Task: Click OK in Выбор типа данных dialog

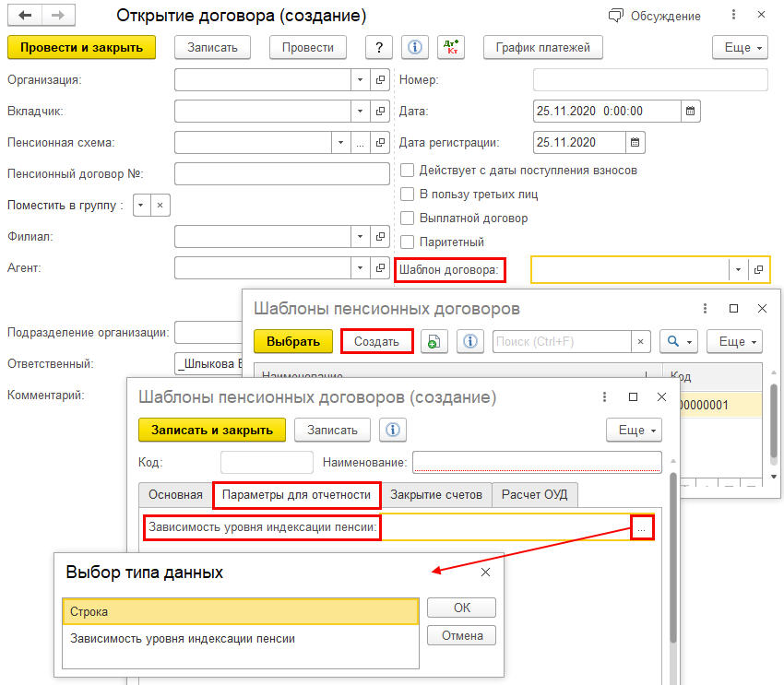Action: click(x=461, y=608)
